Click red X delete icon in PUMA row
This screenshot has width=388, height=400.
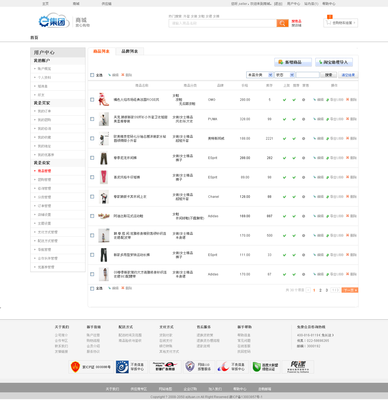pos(347,119)
